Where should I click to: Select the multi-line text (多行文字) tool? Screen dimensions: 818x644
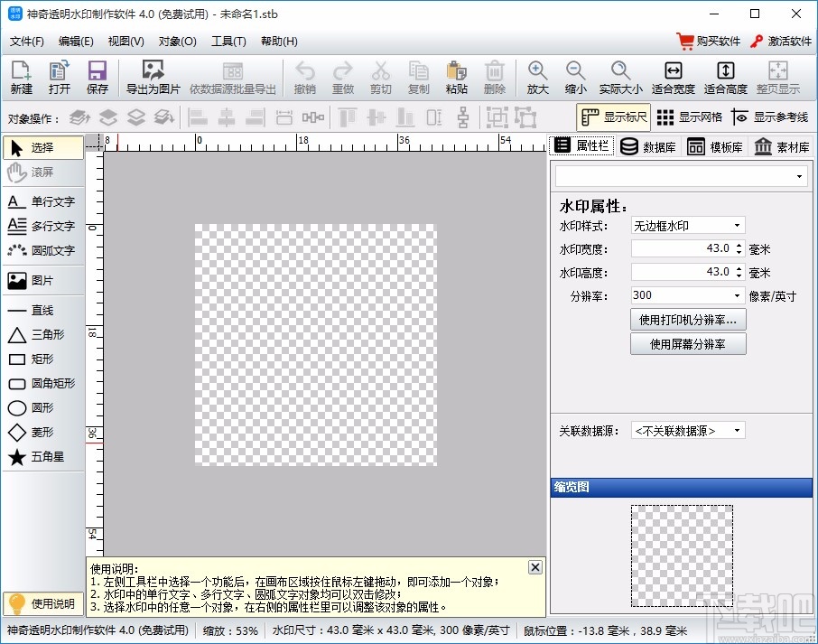tap(42, 226)
